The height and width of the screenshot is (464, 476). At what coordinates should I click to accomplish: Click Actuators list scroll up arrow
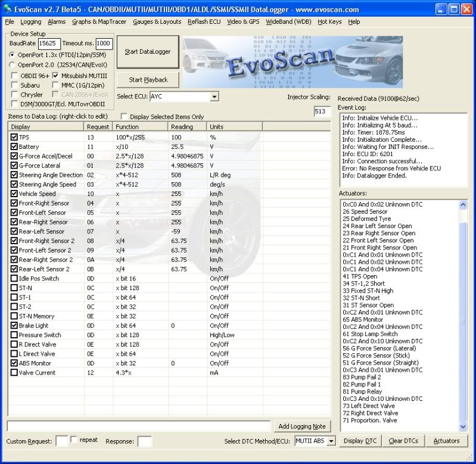[463, 205]
